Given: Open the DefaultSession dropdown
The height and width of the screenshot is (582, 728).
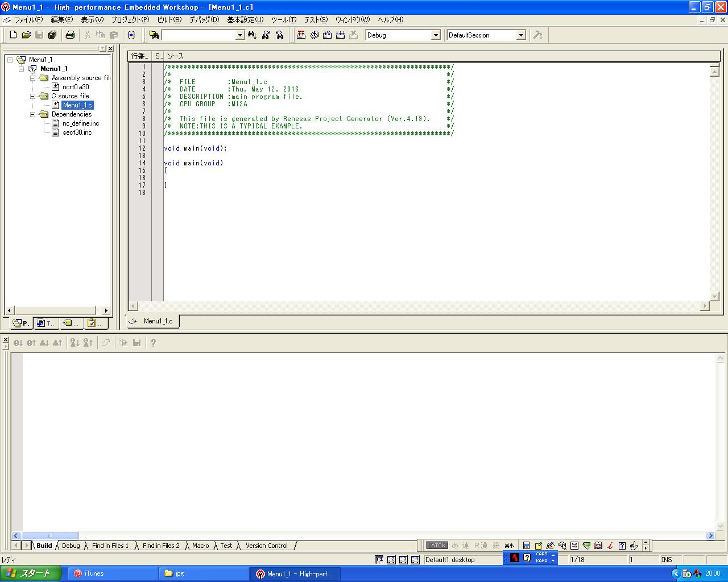Looking at the screenshot, I should 520,35.
